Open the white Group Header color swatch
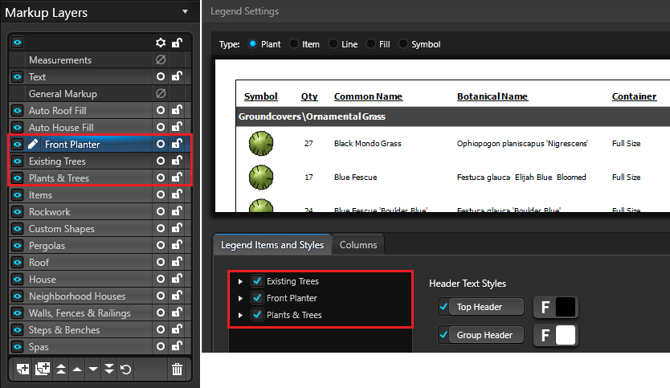Image resolution: width=670 pixels, height=388 pixels. pos(565,335)
